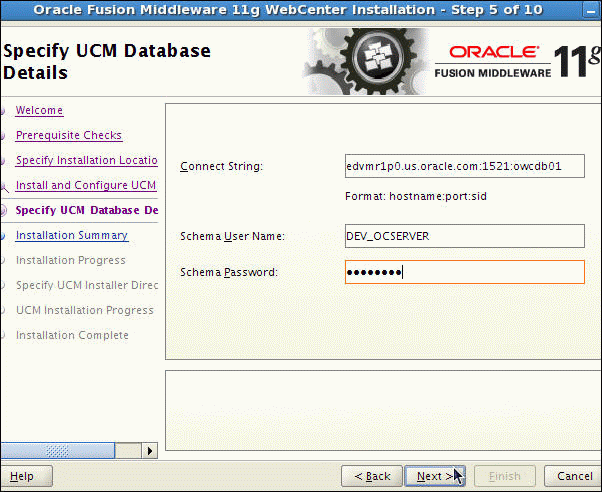Click UCM Installation Progress step label
Image resolution: width=602 pixels, height=492 pixels.
pyautogui.click(x=84, y=310)
